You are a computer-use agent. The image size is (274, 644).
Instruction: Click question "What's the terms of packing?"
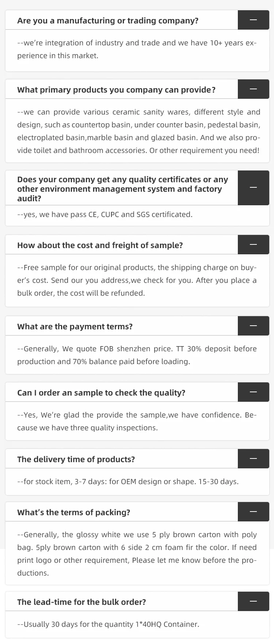pos(73,512)
